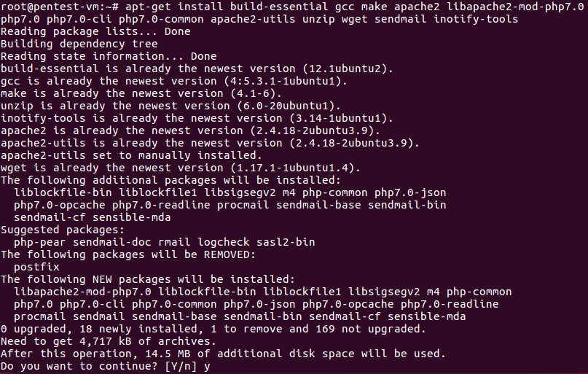The image size is (588, 374).
Task: Click 'build-essential' in the typed apt-get command
Action: pos(279,7)
